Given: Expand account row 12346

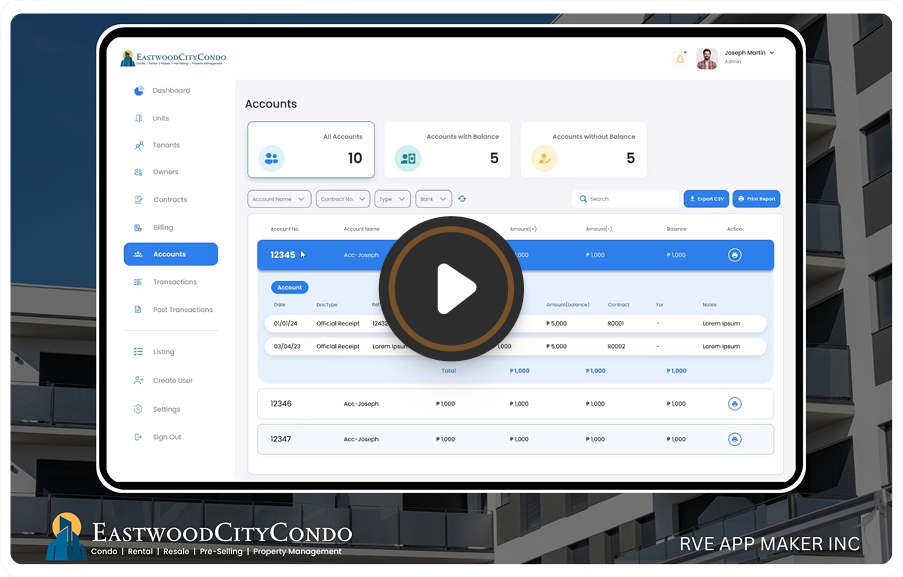Looking at the screenshot, I should pos(515,404).
